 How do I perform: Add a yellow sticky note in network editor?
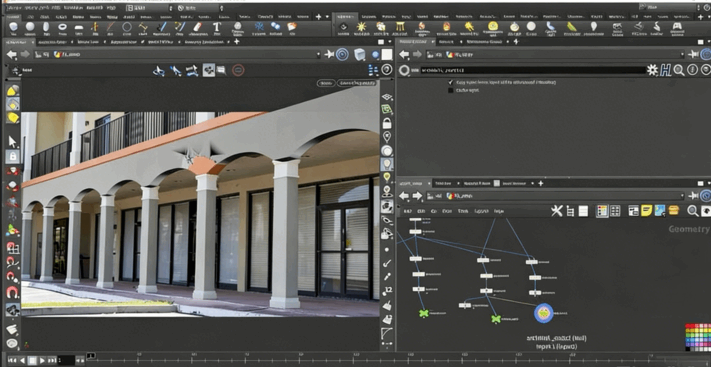(x=647, y=210)
